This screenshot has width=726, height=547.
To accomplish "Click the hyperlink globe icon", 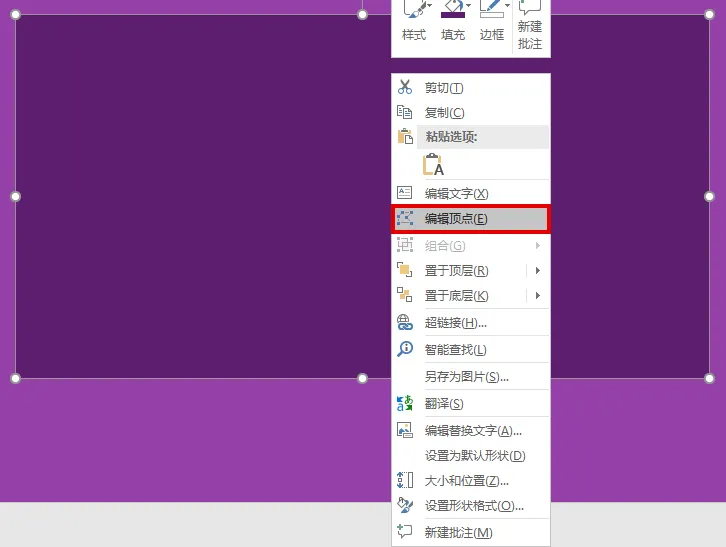I will coord(405,322).
